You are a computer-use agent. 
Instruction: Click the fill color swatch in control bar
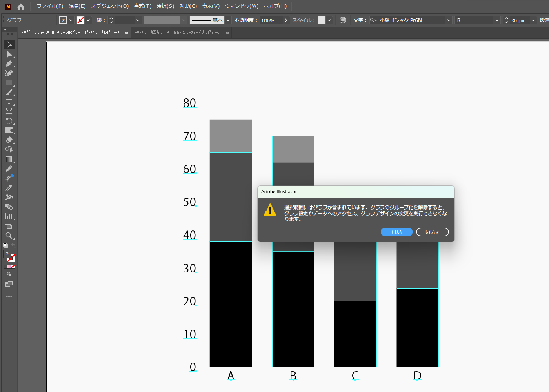63,20
